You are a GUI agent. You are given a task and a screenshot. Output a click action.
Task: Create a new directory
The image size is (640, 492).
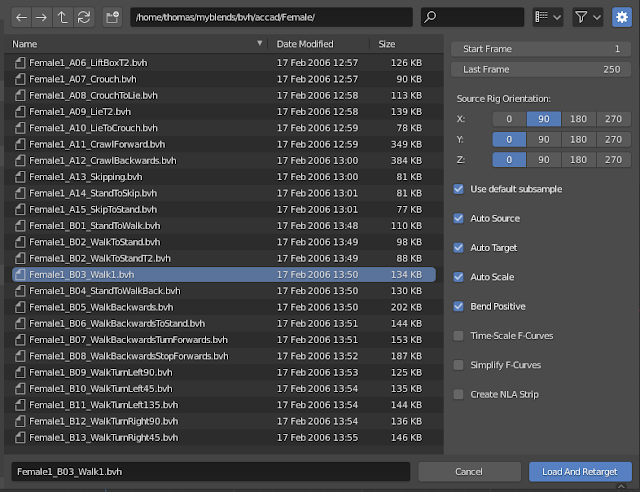point(112,18)
